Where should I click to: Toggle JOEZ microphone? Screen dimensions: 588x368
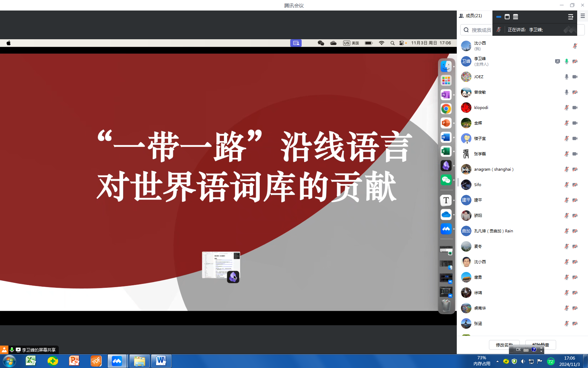[567, 77]
